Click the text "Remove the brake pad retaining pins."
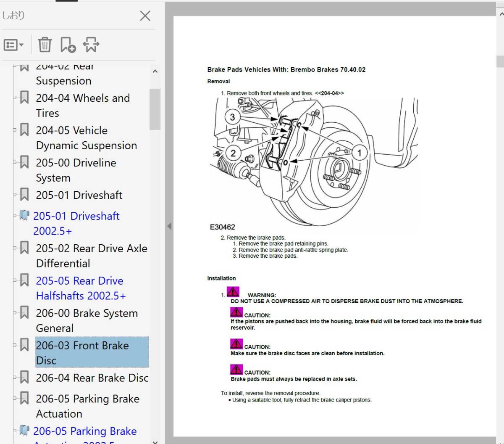This screenshot has width=504, height=444. coord(283,244)
